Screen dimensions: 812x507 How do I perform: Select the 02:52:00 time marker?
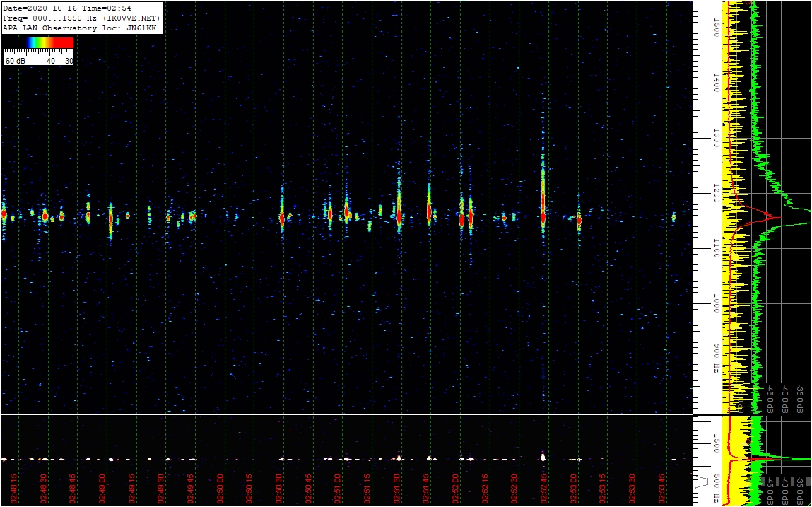point(457,489)
